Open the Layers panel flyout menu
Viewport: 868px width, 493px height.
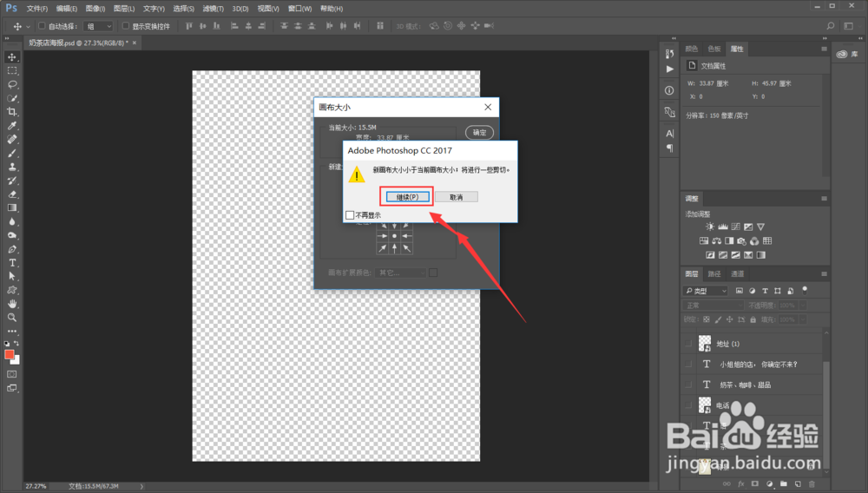(x=824, y=274)
